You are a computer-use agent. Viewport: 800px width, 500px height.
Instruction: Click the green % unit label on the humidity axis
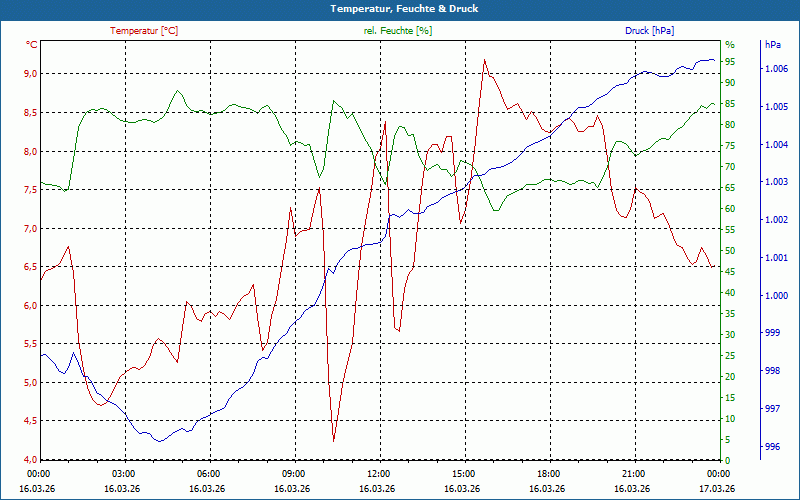[730, 45]
